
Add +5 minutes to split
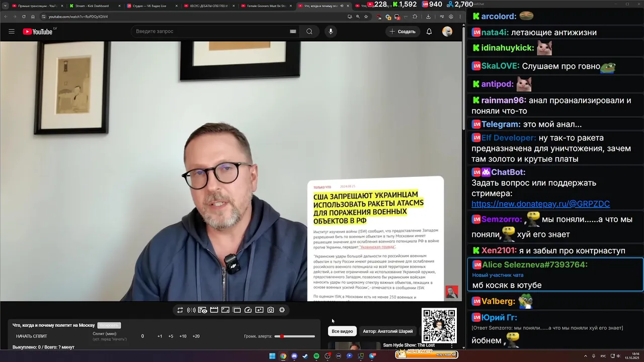click(171, 336)
